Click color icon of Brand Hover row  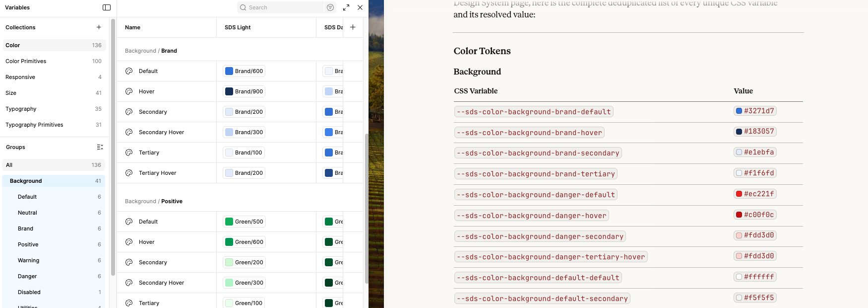click(129, 91)
